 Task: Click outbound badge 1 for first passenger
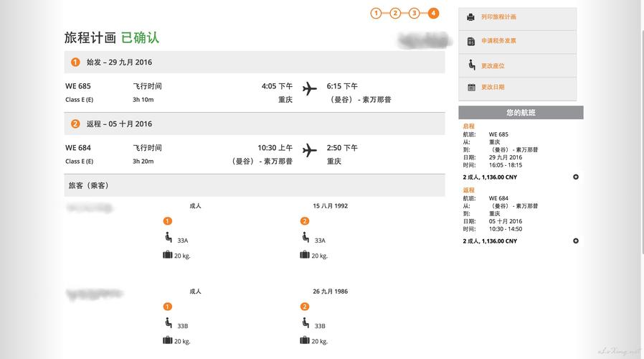coord(168,221)
